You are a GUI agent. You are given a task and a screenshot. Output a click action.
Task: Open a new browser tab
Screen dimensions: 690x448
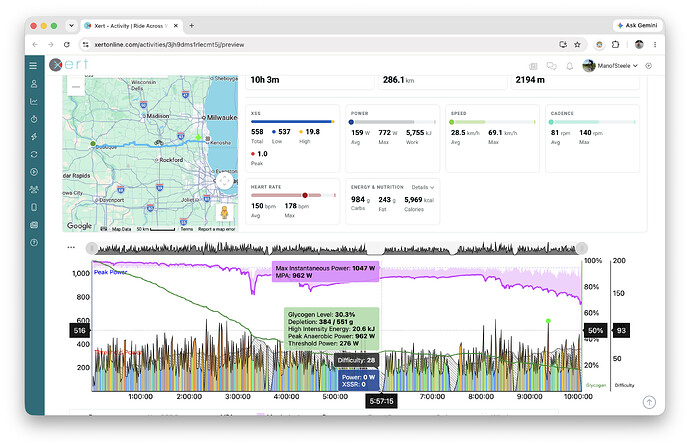tap(191, 26)
